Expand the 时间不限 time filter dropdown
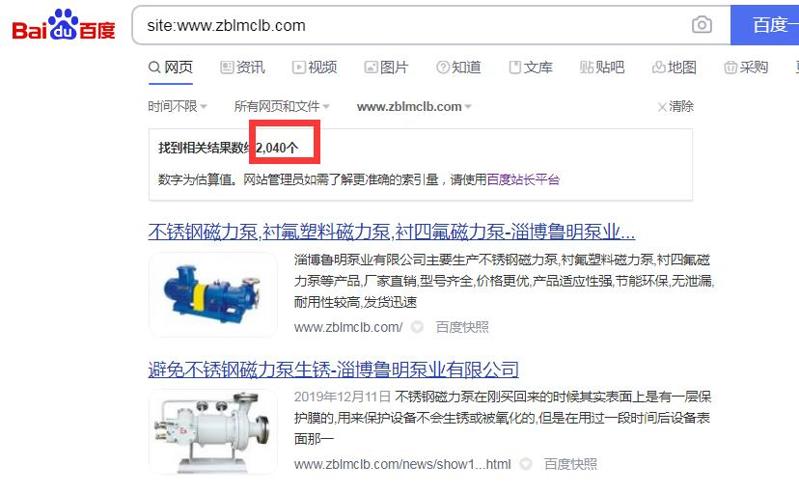 coord(177,106)
